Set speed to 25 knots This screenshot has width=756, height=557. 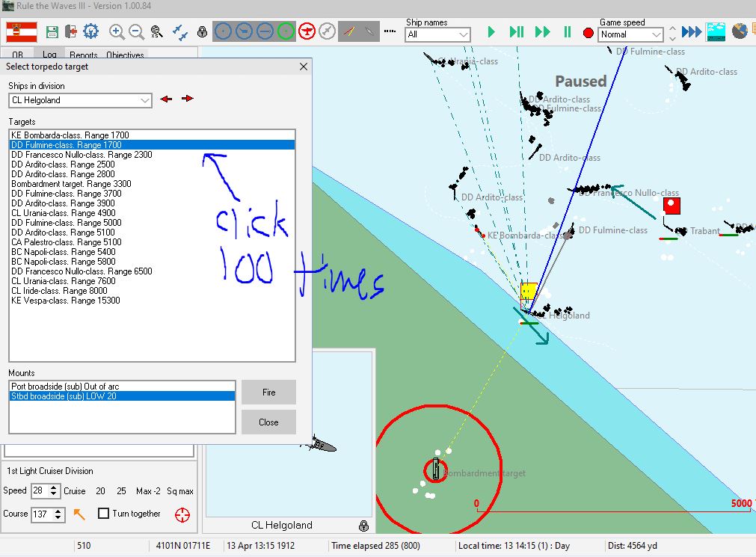tap(121, 491)
